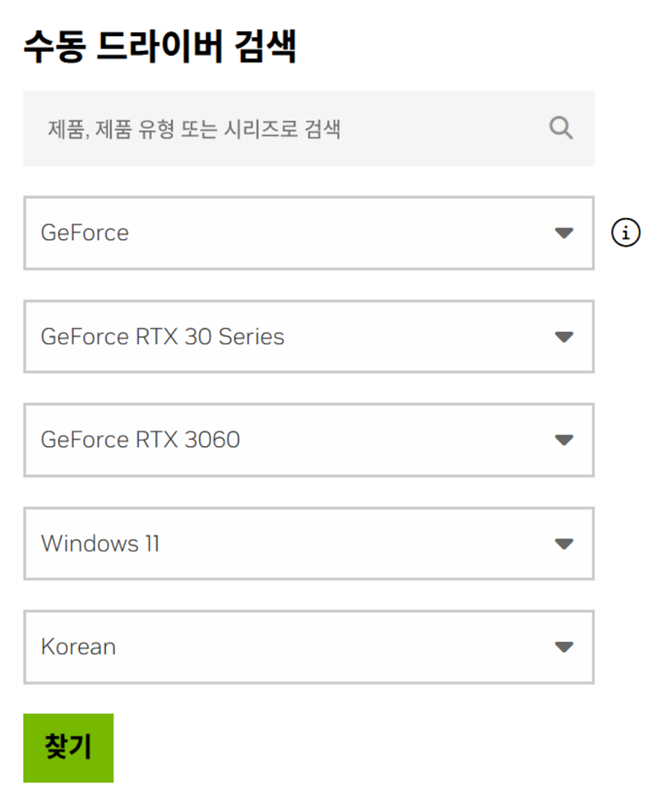
Task: Click the magnifier search icon
Action: [x=561, y=128]
